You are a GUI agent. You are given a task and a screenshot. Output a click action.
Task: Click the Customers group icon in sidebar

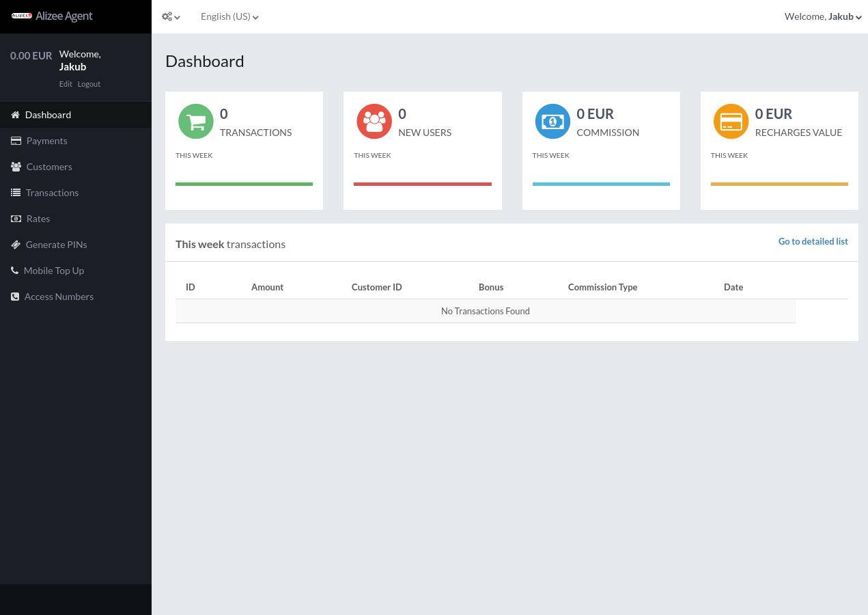(x=16, y=167)
